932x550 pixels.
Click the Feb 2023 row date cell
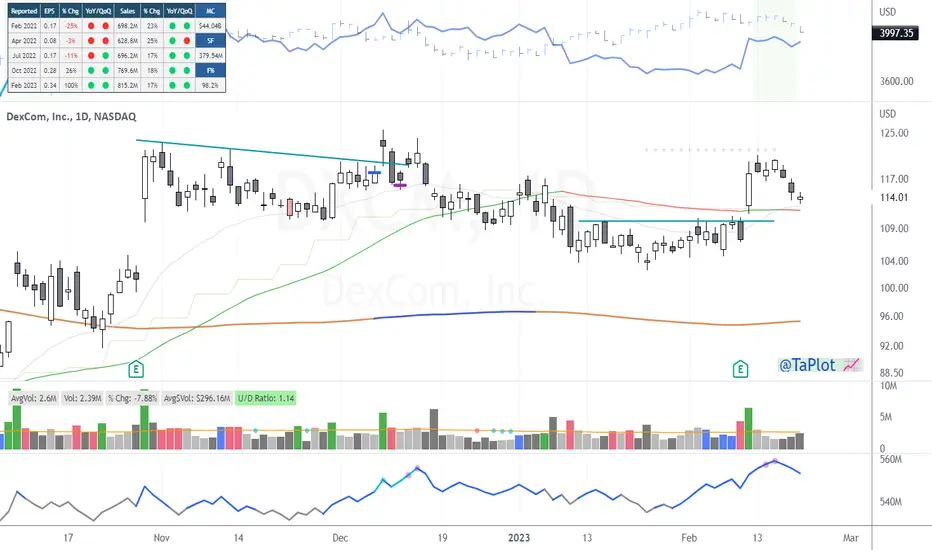[x=24, y=86]
